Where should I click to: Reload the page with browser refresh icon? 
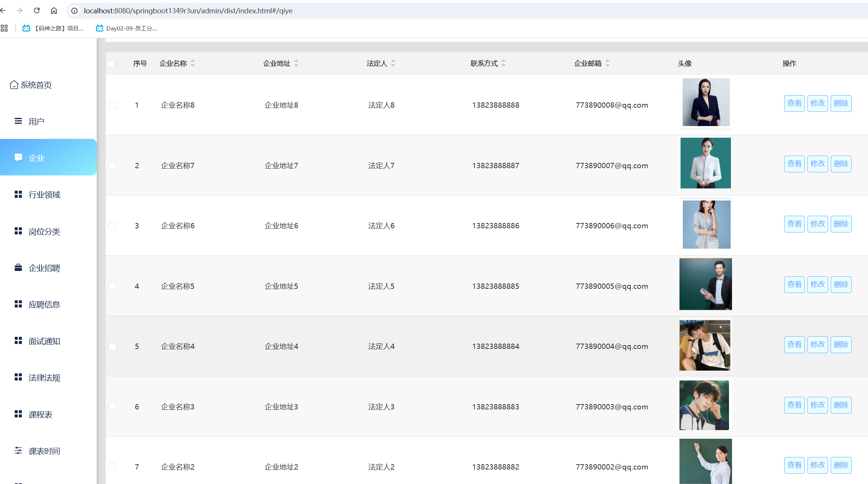37,11
